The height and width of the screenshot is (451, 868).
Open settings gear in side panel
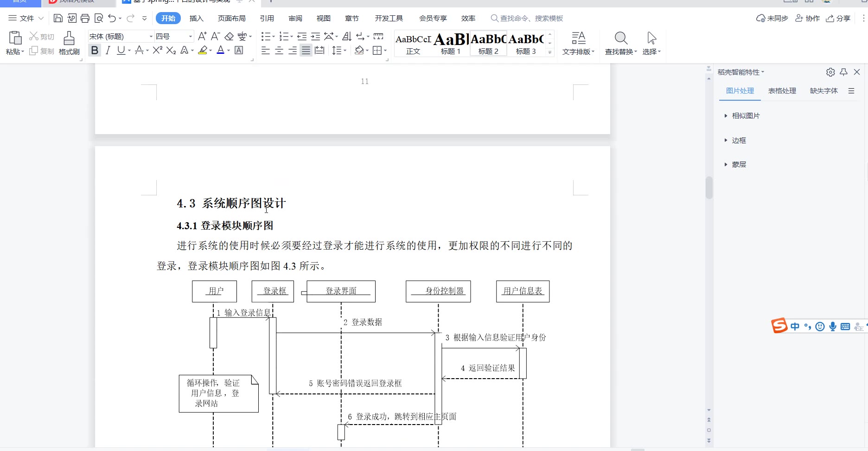830,72
